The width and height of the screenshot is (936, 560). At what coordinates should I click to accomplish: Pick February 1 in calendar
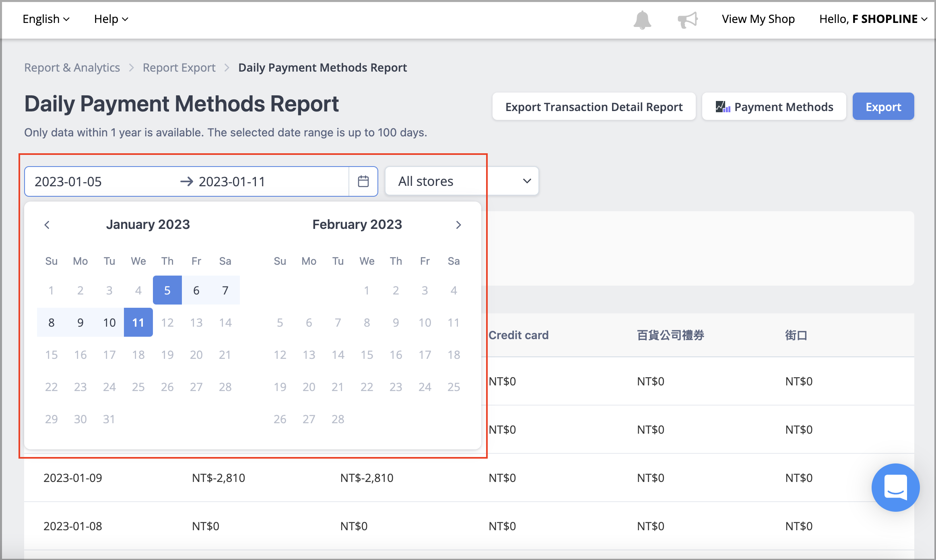coord(367,290)
